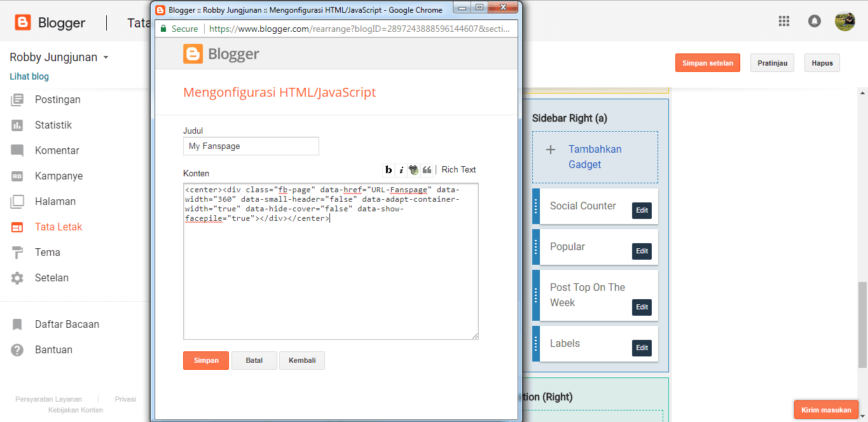Click the insert link toolbar icon
The image size is (868, 422).
(x=414, y=169)
